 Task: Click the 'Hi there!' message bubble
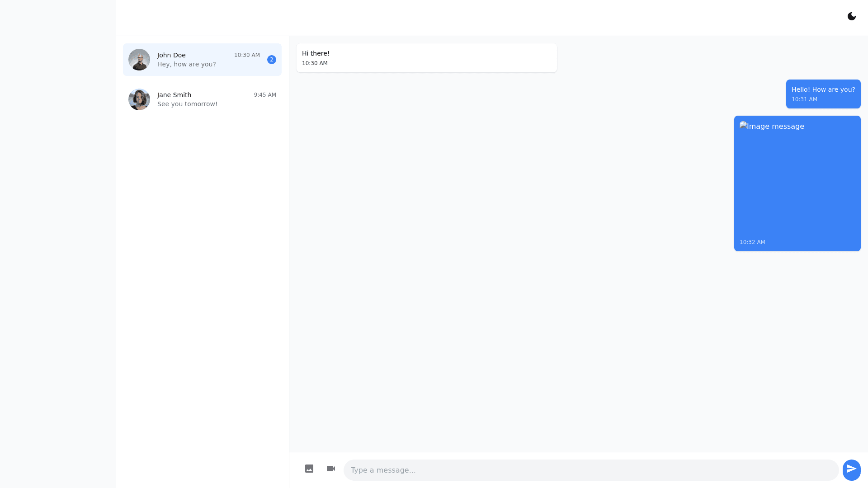click(x=426, y=58)
